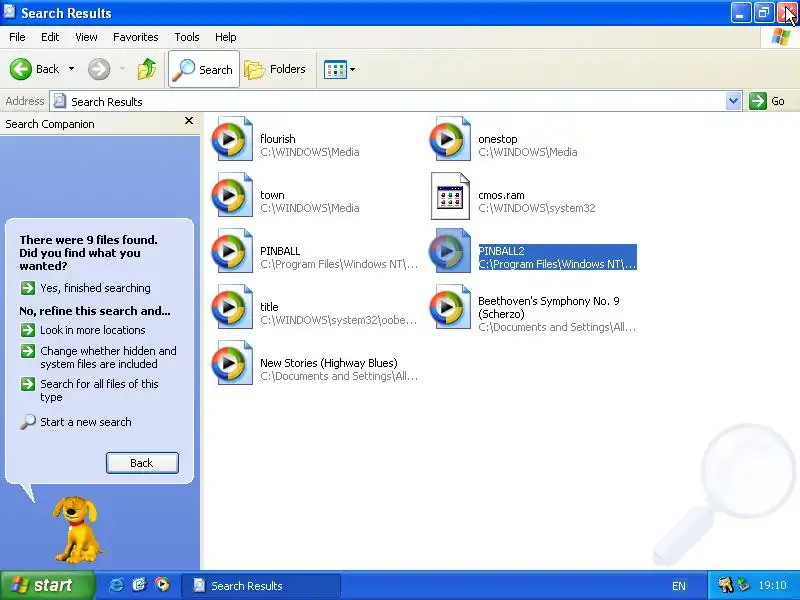Click the EN language indicator

pyautogui.click(x=679, y=586)
